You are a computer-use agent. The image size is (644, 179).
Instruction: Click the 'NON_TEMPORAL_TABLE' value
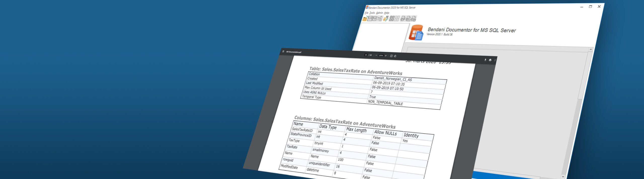click(385, 103)
